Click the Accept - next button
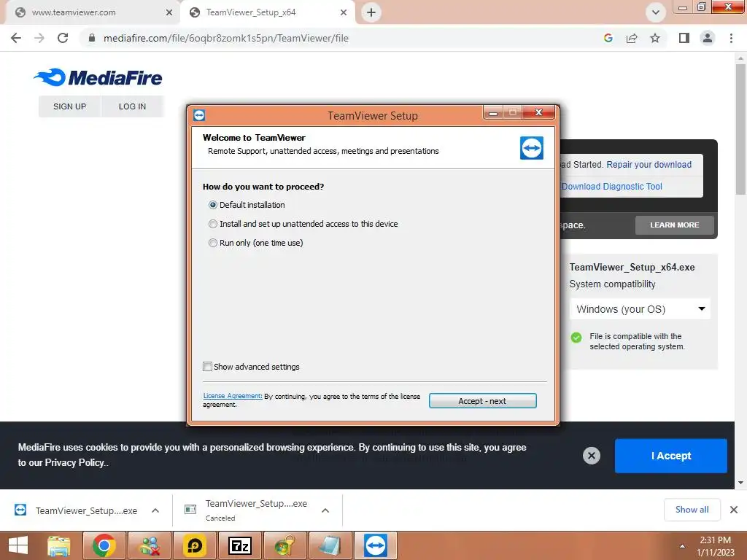Screen dimensions: 747x560 (x=483, y=401)
